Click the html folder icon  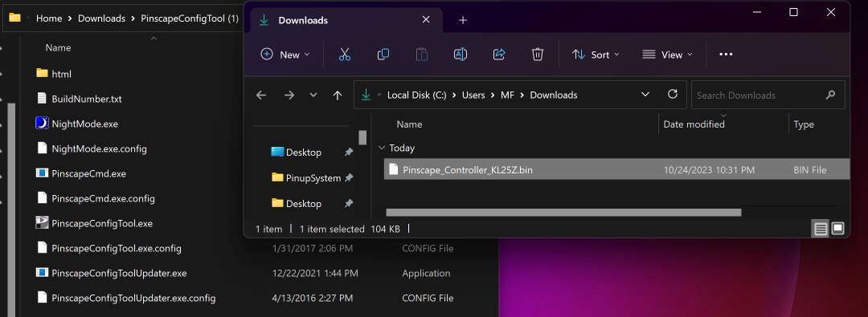pos(42,73)
